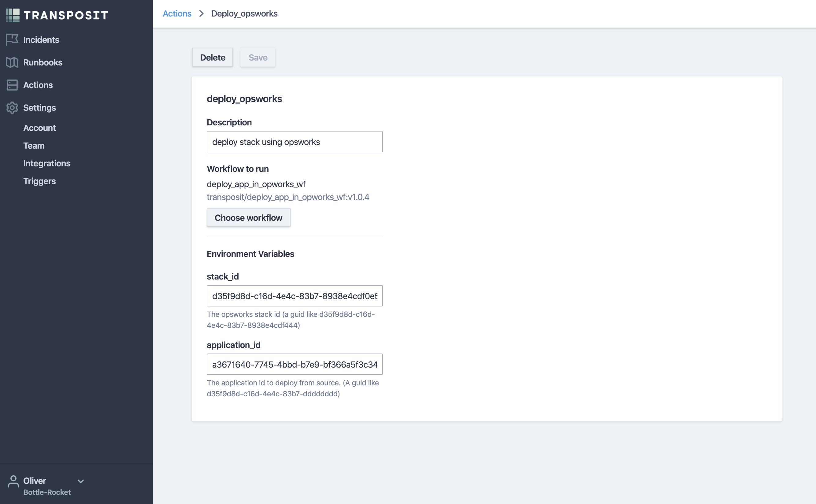Click the Actions sidebar icon

[12, 85]
